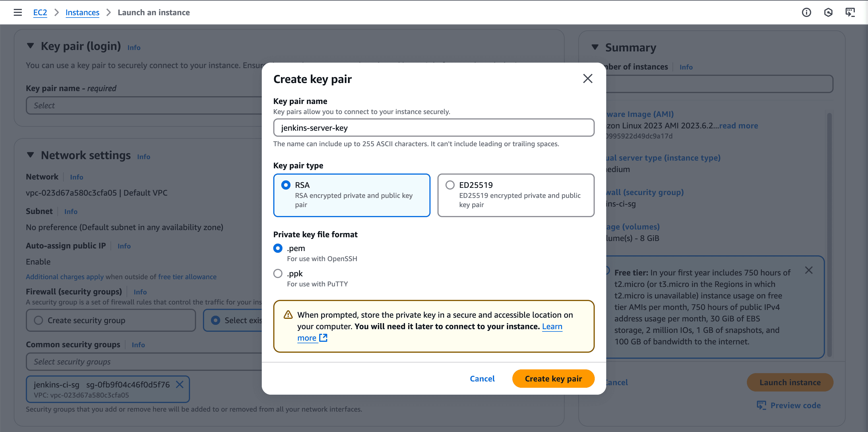This screenshot has width=868, height=432.
Task: Select the .pem private key format
Action: click(278, 248)
